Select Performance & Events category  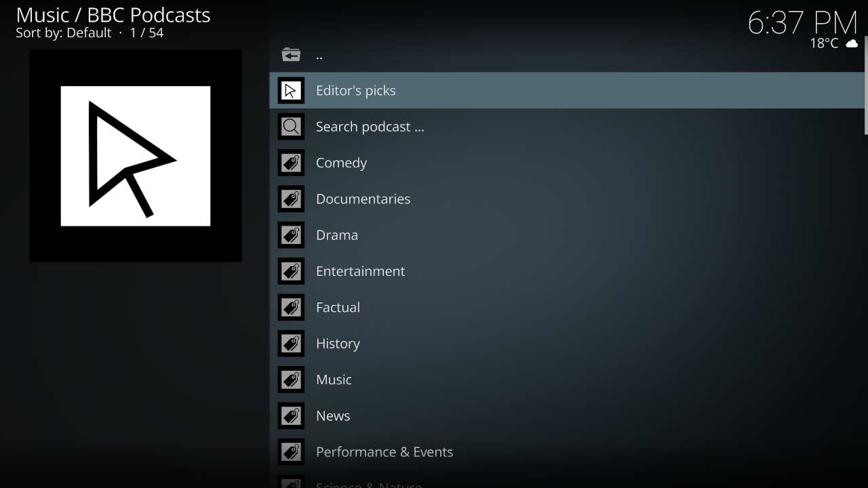(x=384, y=452)
